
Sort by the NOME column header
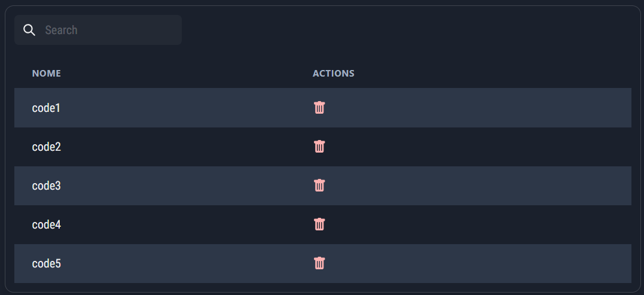tap(47, 74)
